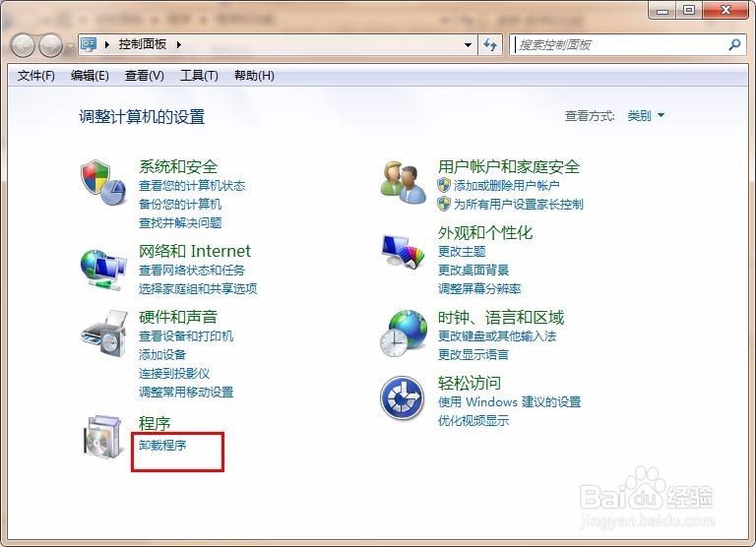The height and width of the screenshot is (547, 756).
Task: Click the forward navigation arrow button
Action: (50, 46)
